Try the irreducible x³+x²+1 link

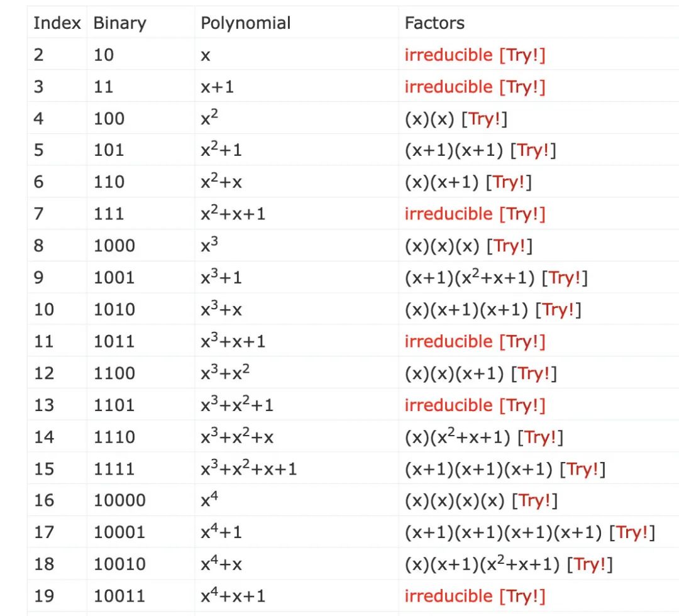pyautogui.click(x=522, y=405)
